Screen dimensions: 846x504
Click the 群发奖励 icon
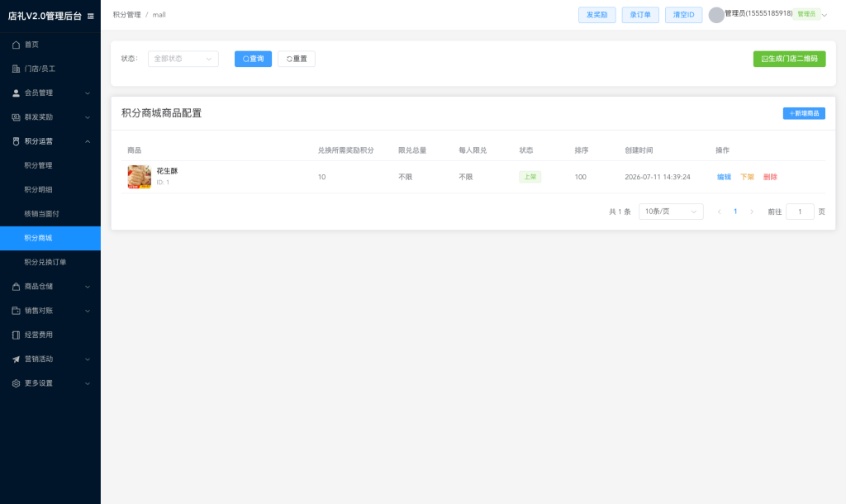[x=17, y=117]
